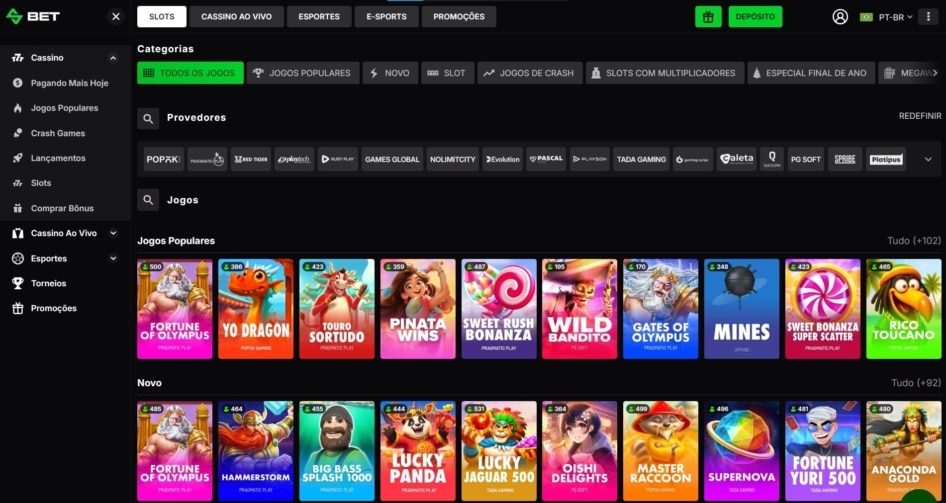Switch to the Cassino Ao Vivo top tab

[236, 17]
